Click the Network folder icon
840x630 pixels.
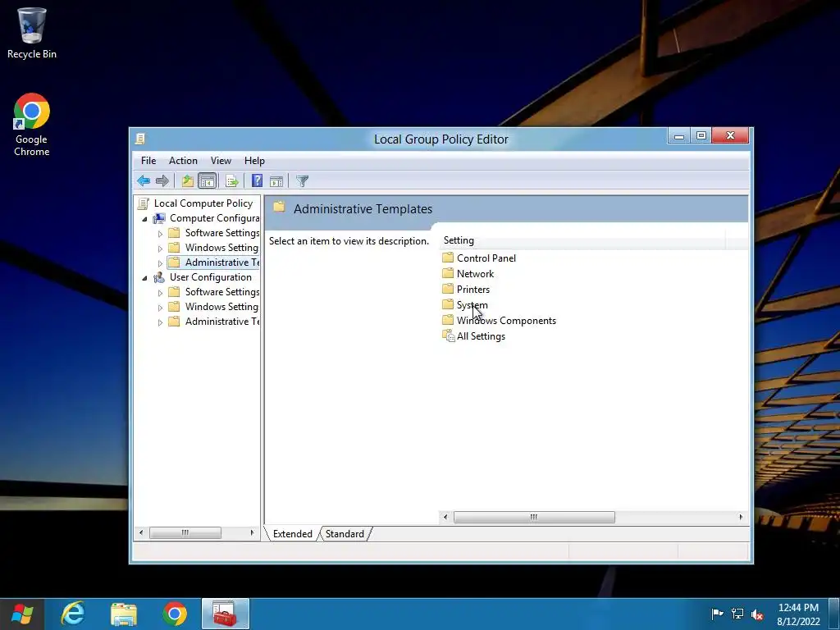(x=448, y=273)
